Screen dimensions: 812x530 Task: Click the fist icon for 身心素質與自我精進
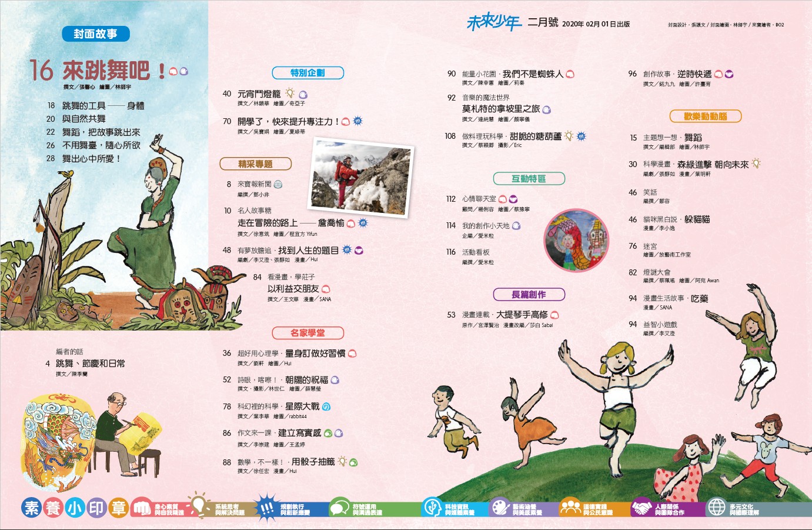(x=141, y=507)
